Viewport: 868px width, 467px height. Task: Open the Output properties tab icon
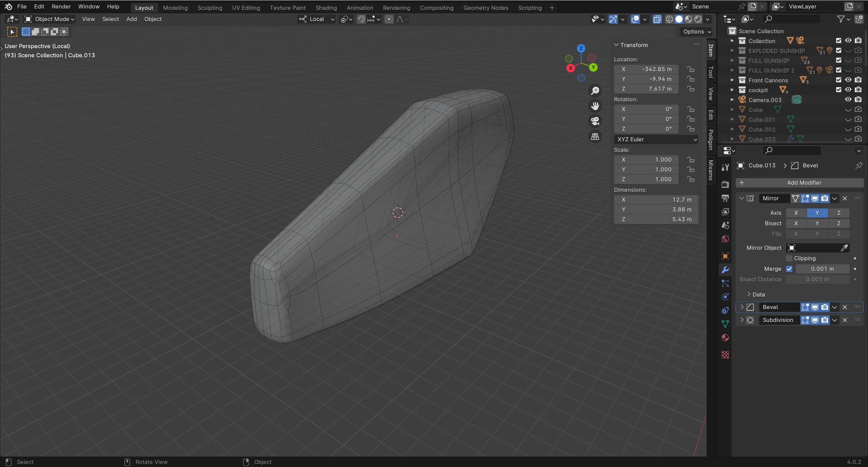(725, 198)
